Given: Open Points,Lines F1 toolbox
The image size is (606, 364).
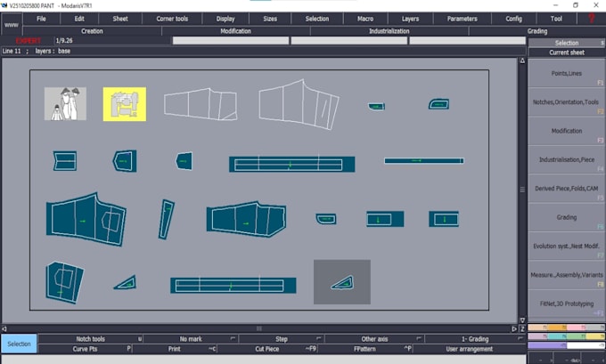Looking at the screenshot, I should coord(567,73).
